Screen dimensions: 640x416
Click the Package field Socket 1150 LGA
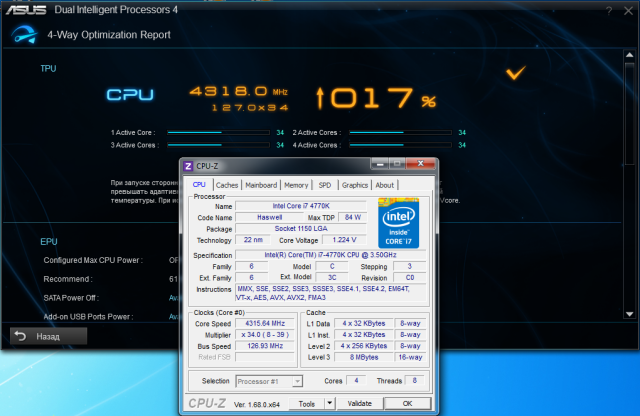pyautogui.click(x=301, y=229)
